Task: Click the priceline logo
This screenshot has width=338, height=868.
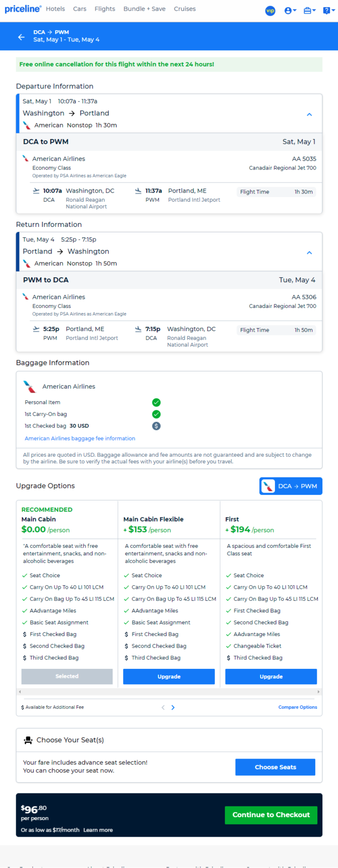Action: pos(23,9)
